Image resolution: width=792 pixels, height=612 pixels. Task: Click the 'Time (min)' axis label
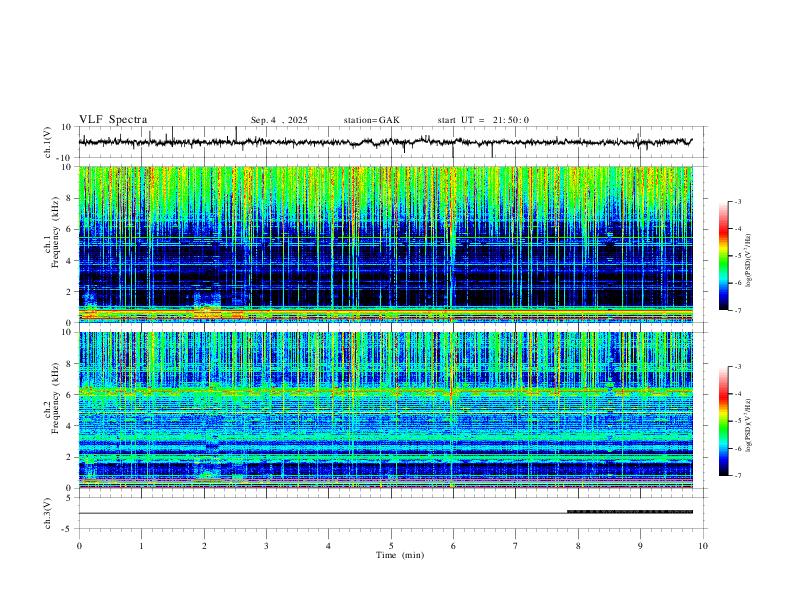point(400,555)
